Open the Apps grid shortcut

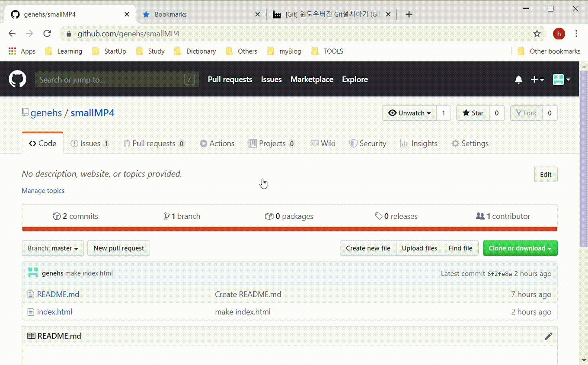click(22, 51)
